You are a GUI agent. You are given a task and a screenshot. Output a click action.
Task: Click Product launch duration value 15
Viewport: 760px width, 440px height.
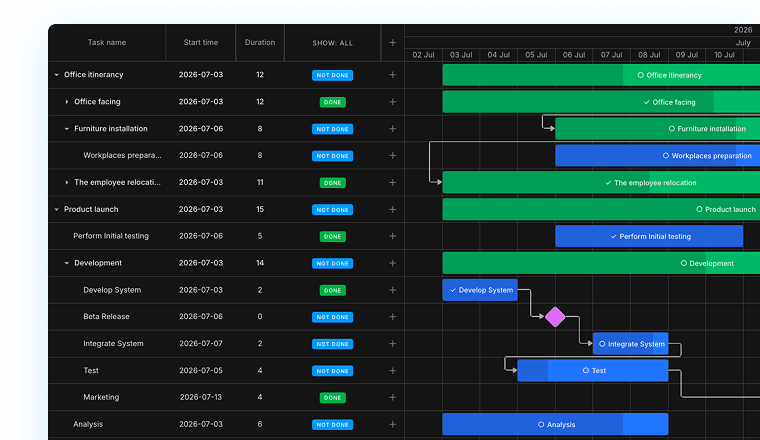260,209
